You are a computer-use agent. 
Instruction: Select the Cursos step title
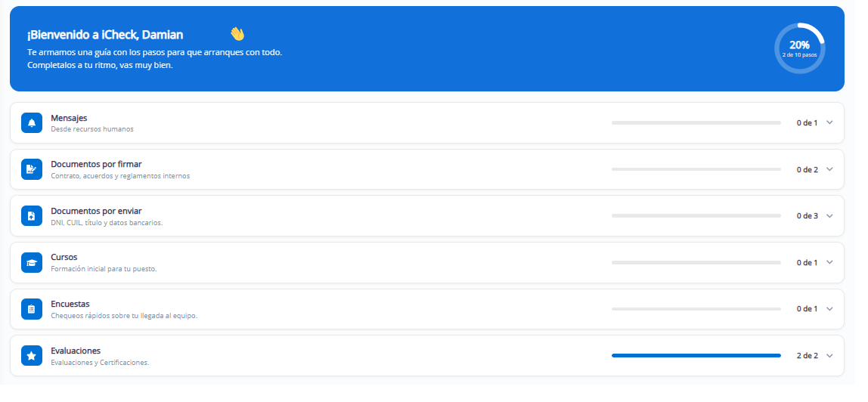point(64,257)
